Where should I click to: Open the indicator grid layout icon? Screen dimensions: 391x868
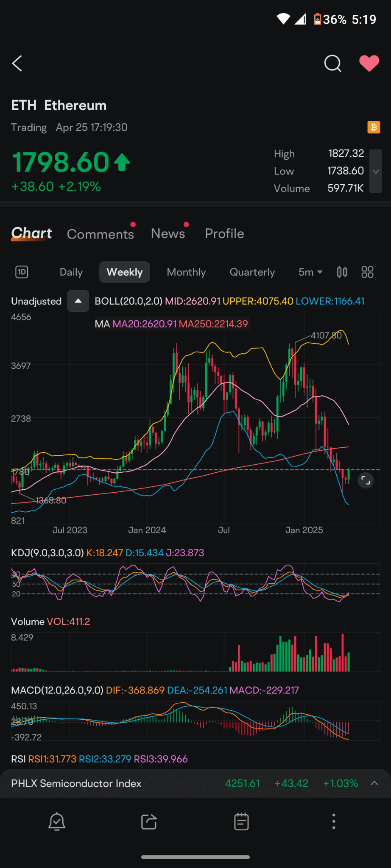tap(367, 272)
